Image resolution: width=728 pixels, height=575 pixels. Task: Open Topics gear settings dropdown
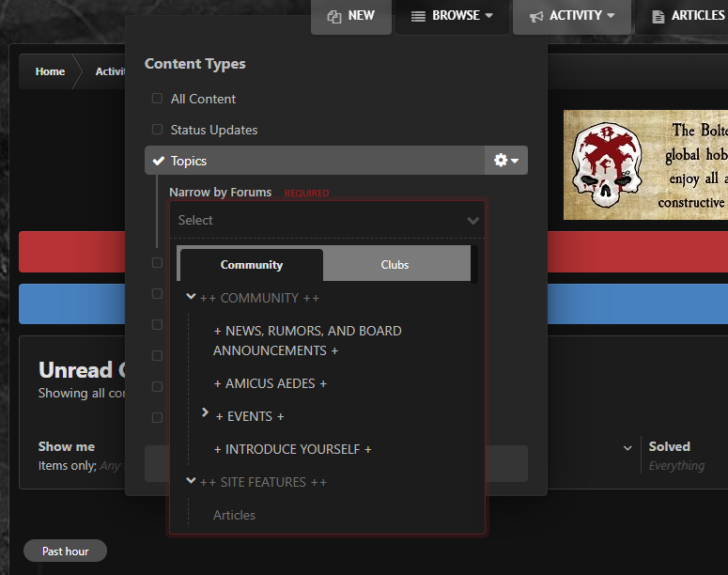point(506,161)
